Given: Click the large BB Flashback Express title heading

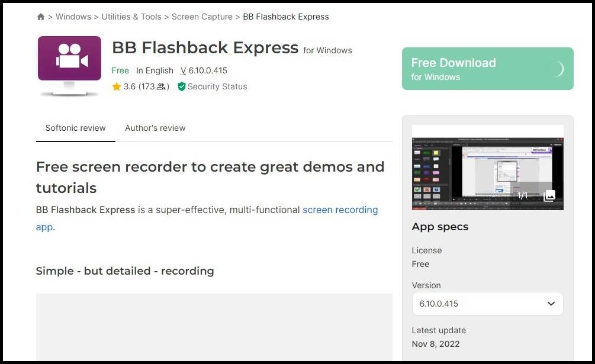Looking at the screenshot, I should (x=205, y=47).
